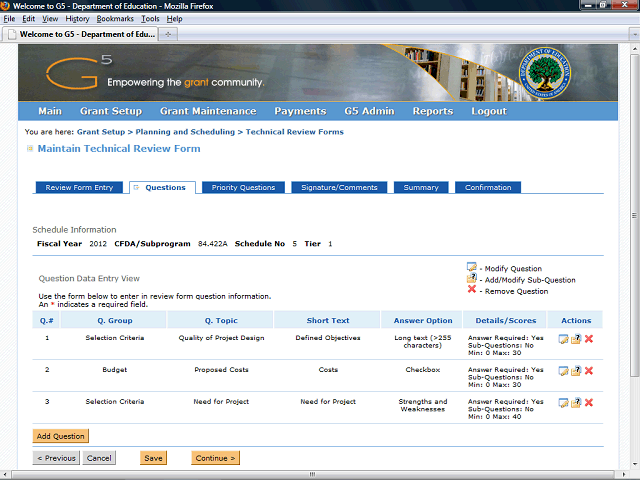Click the icon beside Maintain Technical Review Form
This screenshot has width=640, height=480.
(30, 149)
